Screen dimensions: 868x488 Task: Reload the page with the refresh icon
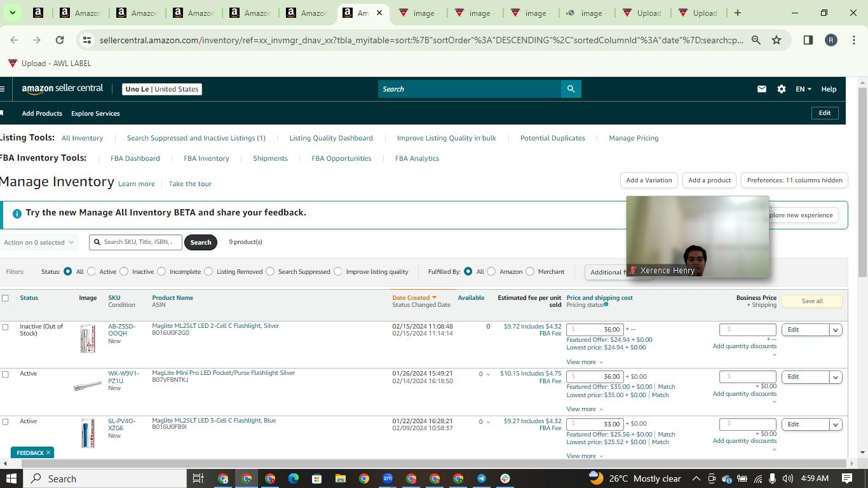[60, 40]
